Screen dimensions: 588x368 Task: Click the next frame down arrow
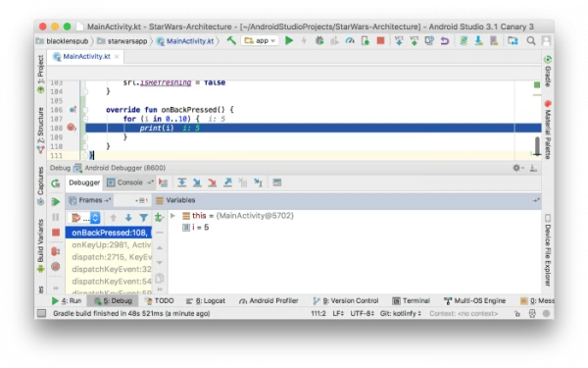tap(128, 218)
